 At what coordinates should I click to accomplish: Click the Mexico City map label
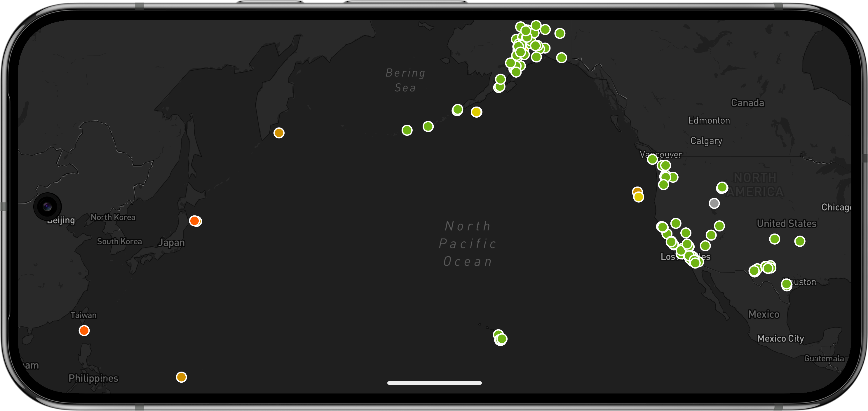[x=780, y=338]
